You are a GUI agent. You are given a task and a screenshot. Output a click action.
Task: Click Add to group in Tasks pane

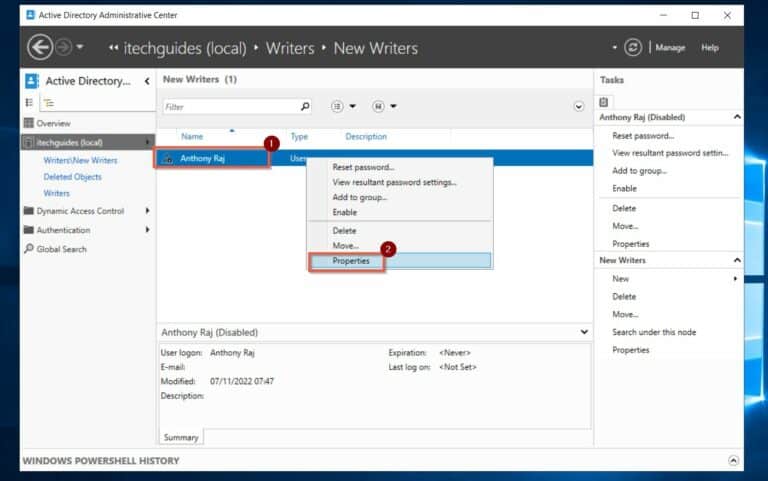click(x=639, y=171)
